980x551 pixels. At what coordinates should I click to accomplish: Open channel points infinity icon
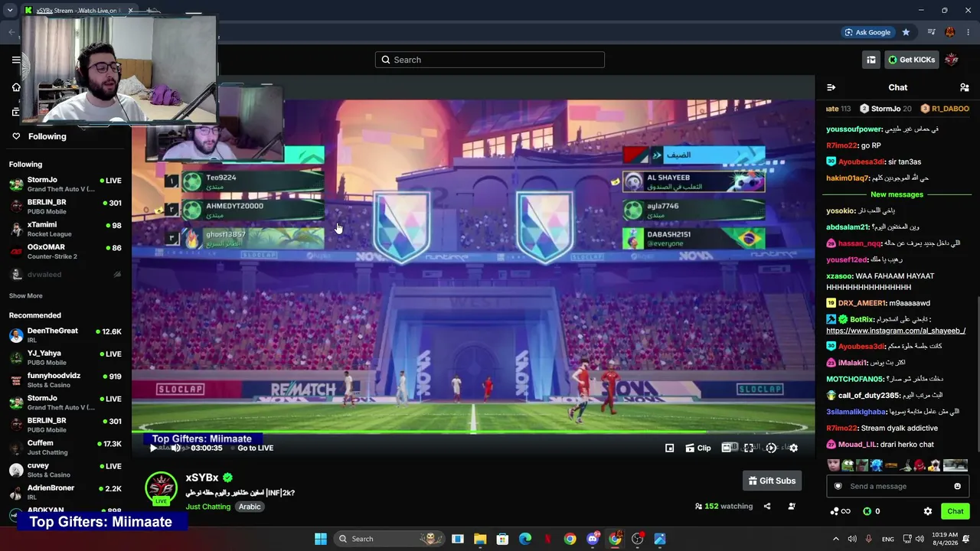tap(841, 511)
